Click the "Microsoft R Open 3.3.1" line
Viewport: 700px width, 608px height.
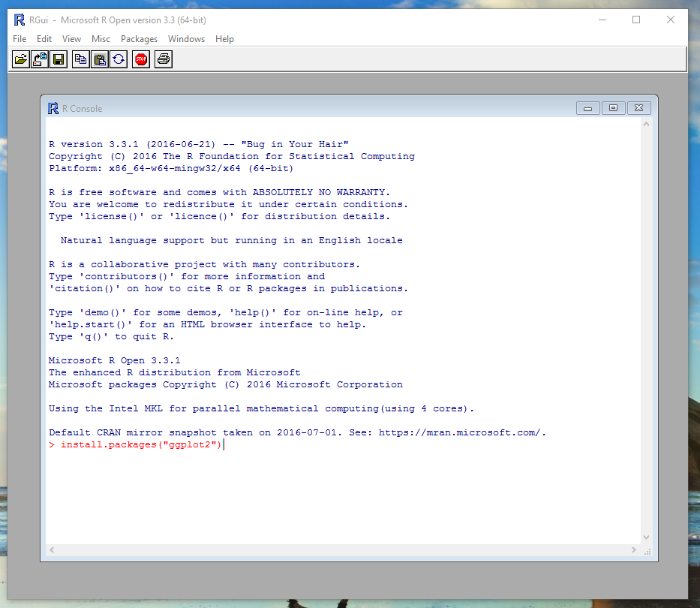click(114, 360)
